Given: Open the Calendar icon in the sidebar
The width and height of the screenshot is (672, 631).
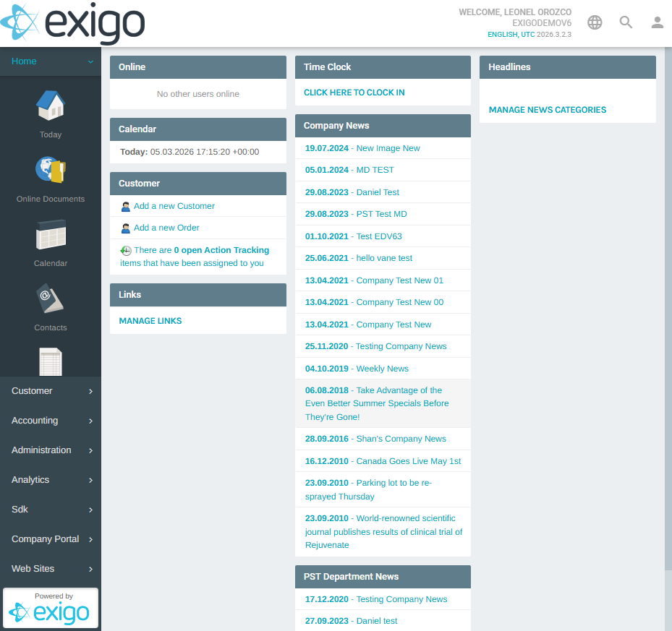Looking at the screenshot, I should click(50, 236).
